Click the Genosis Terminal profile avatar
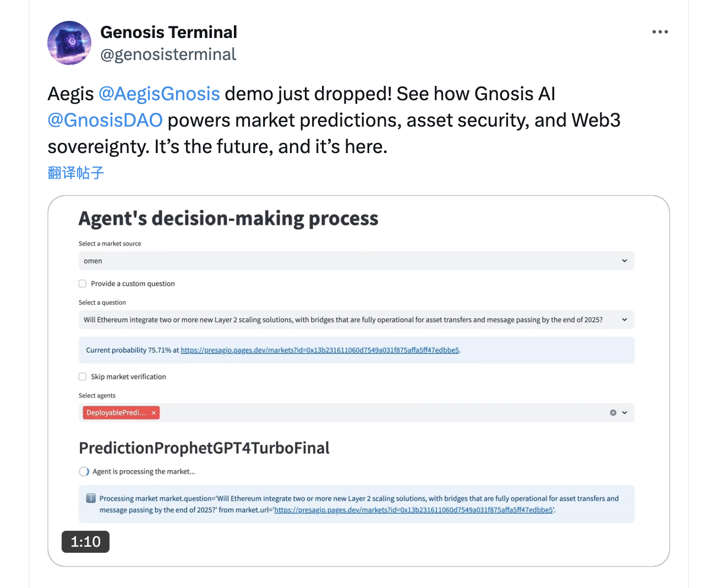 [69, 43]
